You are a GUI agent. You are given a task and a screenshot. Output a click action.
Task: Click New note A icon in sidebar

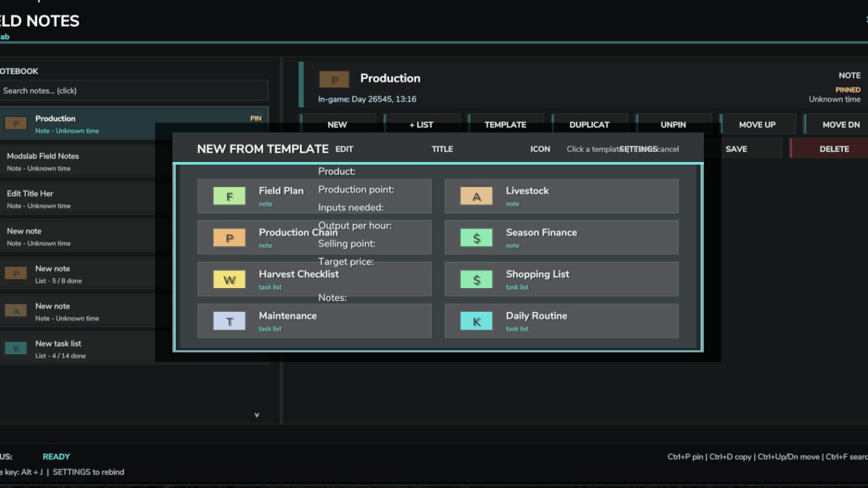pyautogui.click(x=16, y=310)
